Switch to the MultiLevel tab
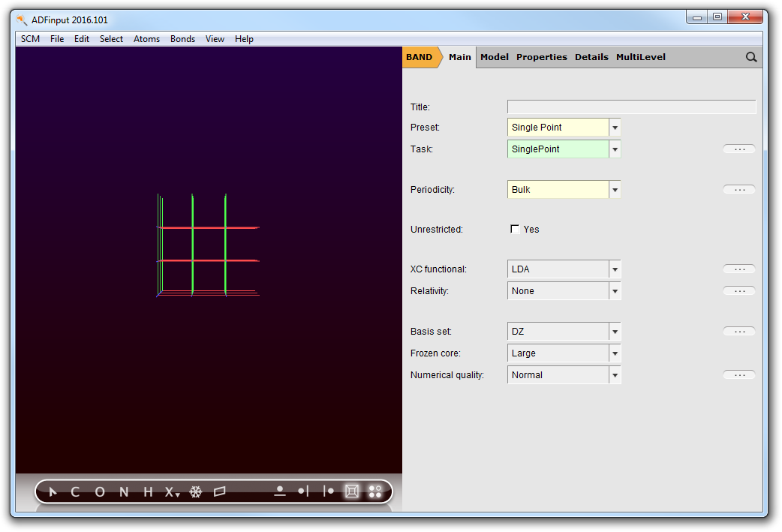 [641, 57]
